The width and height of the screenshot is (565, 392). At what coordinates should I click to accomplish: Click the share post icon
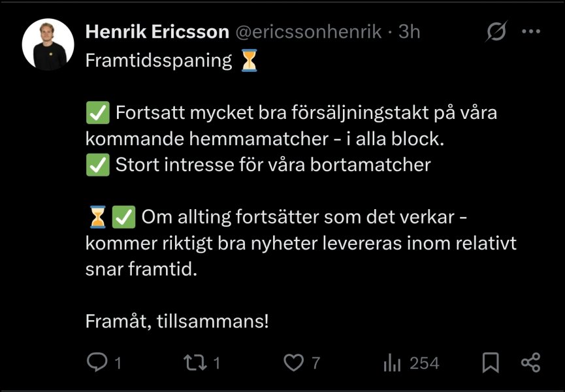point(530,363)
